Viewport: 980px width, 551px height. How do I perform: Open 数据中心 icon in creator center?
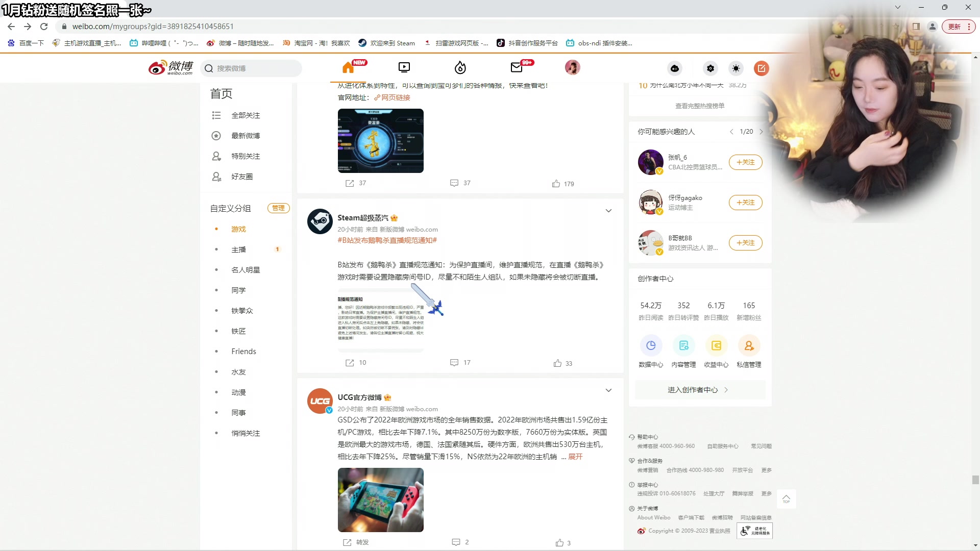651,346
